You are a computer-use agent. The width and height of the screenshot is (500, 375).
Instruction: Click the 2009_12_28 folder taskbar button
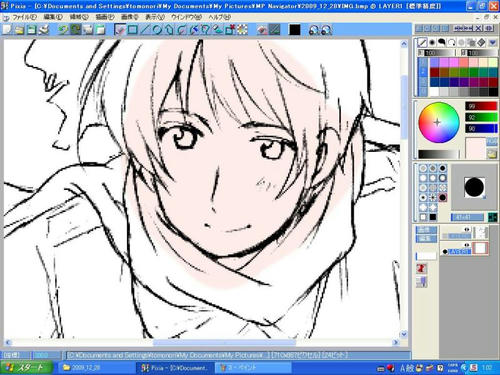pyautogui.click(x=93, y=368)
